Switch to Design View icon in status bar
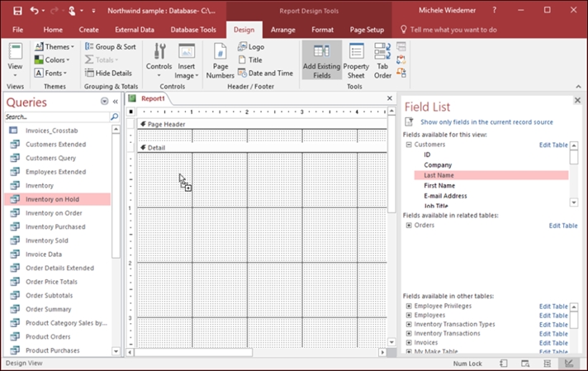Image resolution: width=588 pixels, height=371 pixels. pyautogui.click(x=569, y=363)
